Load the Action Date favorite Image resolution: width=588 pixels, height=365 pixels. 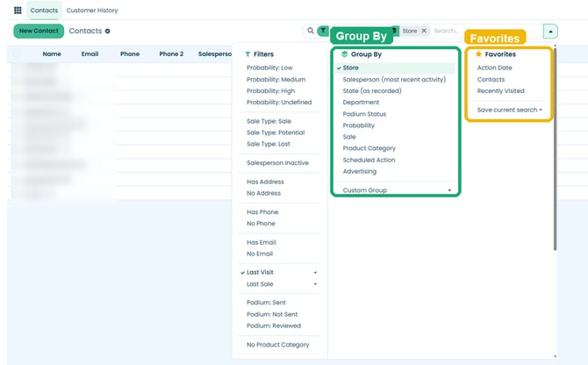[494, 68]
